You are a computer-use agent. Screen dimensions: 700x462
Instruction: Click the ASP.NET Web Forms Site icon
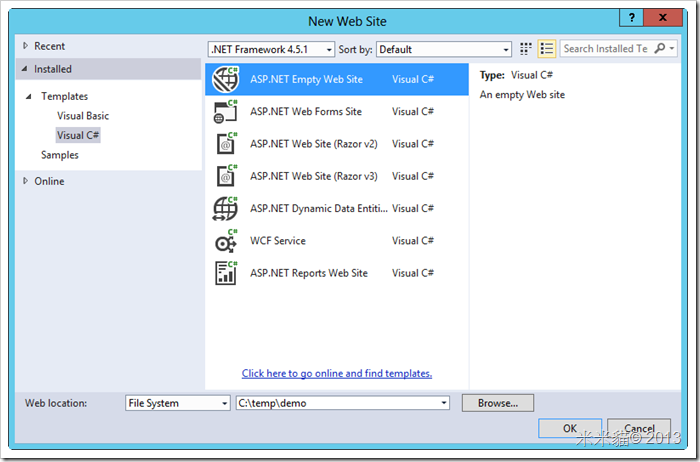(225, 112)
